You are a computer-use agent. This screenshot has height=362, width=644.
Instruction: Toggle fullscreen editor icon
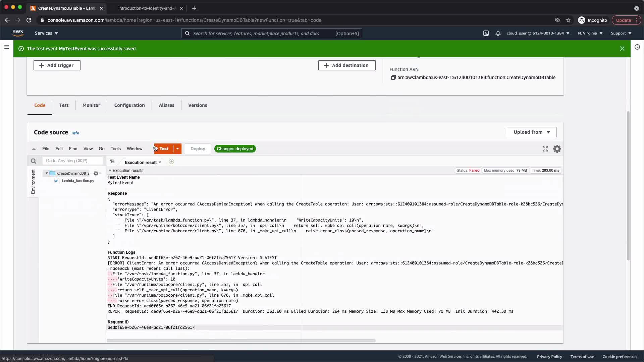(x=545, y=149)
